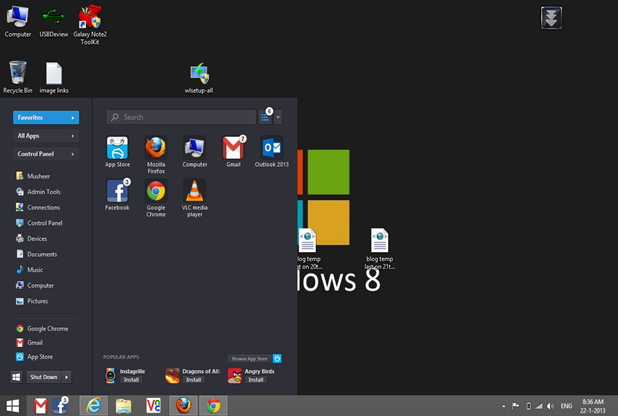The width and height of the screenshot is (618, 416).
Task: Launch VLC media player from the grid
Action: (194, 191)
